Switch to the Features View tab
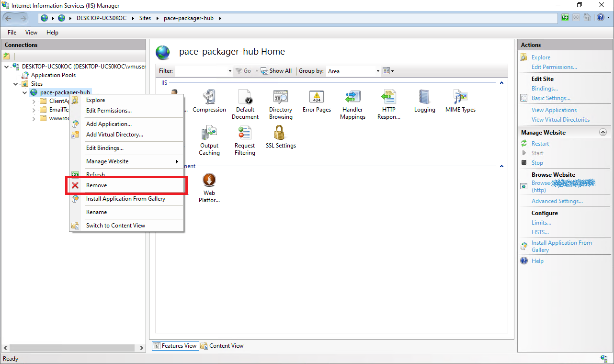The width and height of the screenshot is (614, 364). click(x=175, y=346)
